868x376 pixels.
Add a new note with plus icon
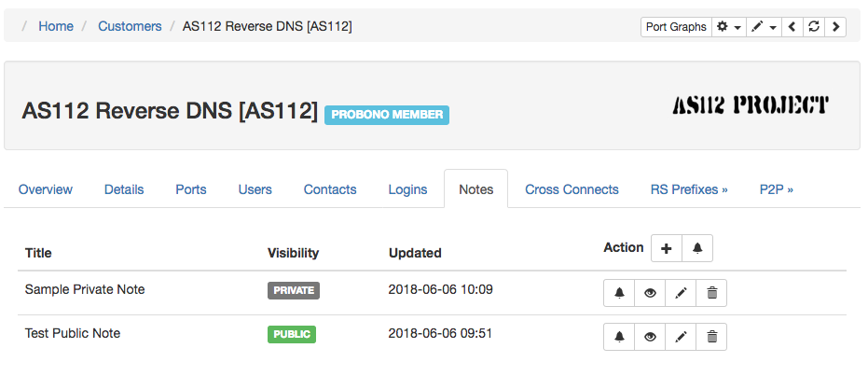[667, 248]
